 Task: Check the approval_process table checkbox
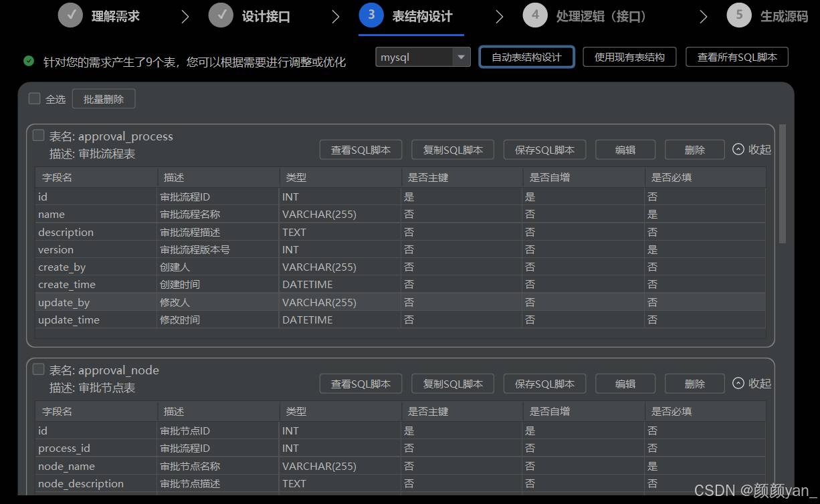[39, 135]
